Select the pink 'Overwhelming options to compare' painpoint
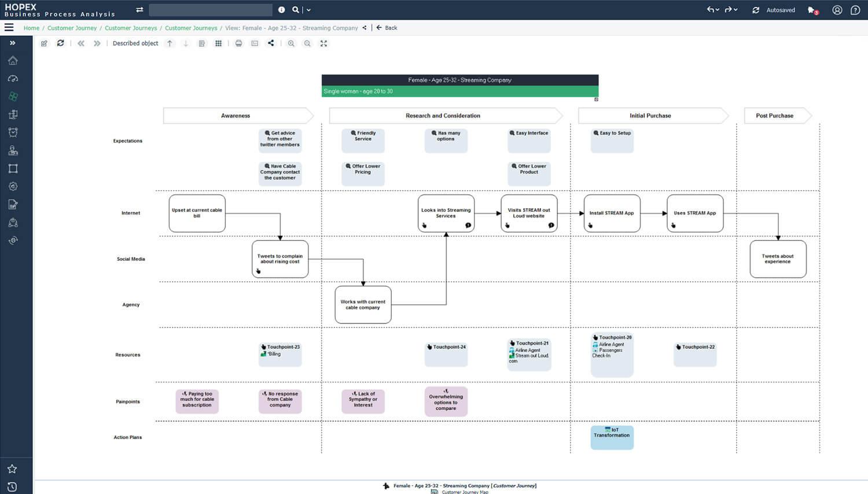Image resolution: width=868 pixels, height=494 pixels. pyautogui.click(x=446, y=401)
